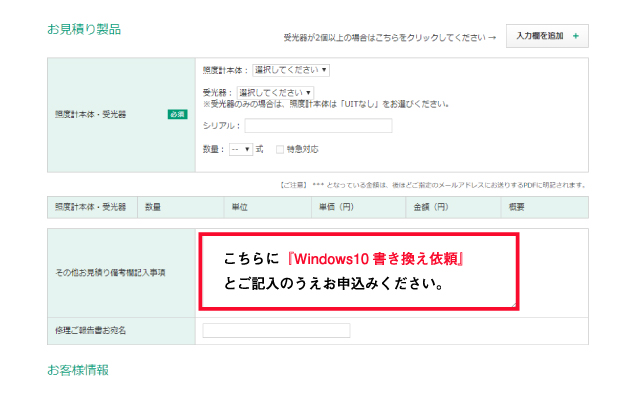The width and height of the screenshot is (630, 394).
Task: Tick the 特急対応 checkbox
Action: pos(280,149)
